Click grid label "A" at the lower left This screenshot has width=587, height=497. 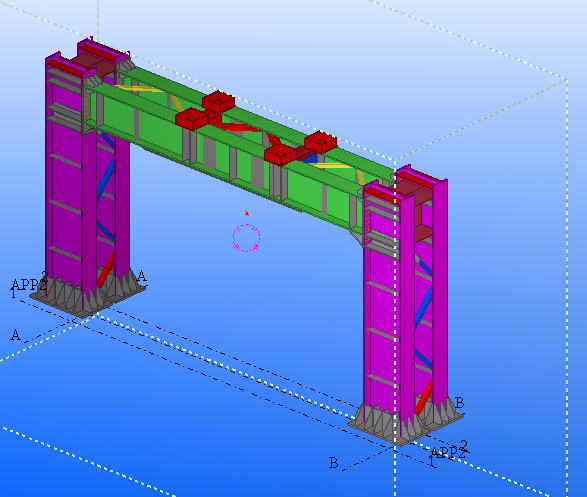click(x=15, y=335)
